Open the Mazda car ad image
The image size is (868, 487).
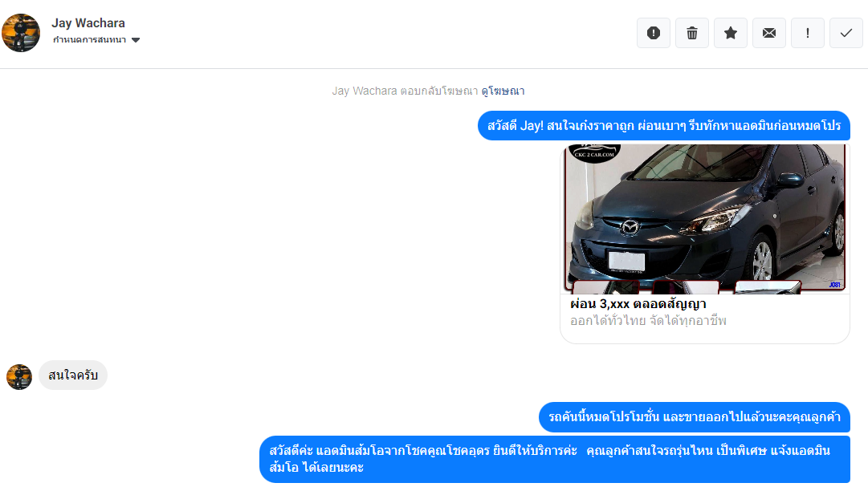(x=705, y=218)
